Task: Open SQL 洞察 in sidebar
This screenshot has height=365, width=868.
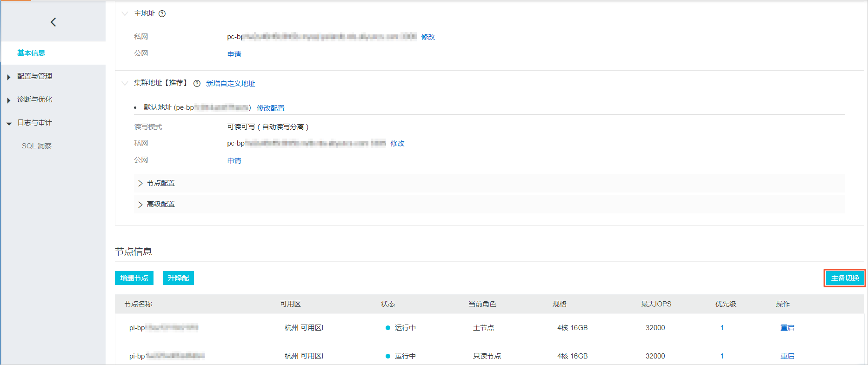Action: [37, 146]
